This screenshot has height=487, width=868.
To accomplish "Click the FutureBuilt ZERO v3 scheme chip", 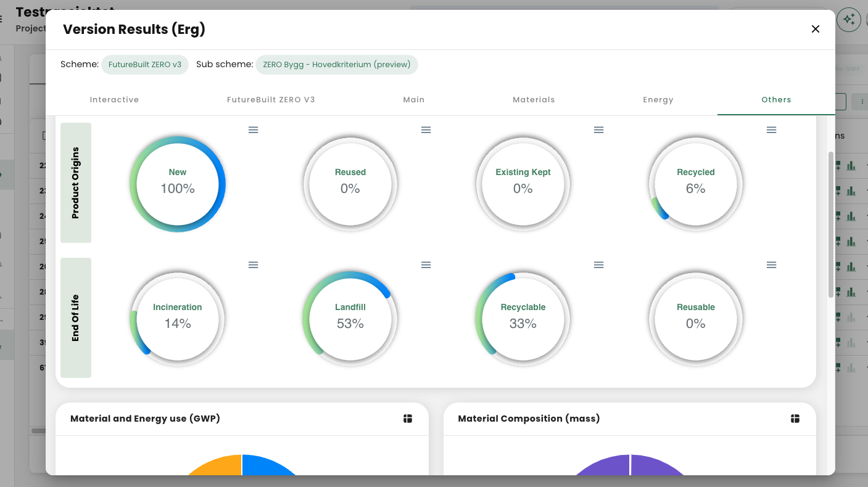I will [x=145, y=65].
